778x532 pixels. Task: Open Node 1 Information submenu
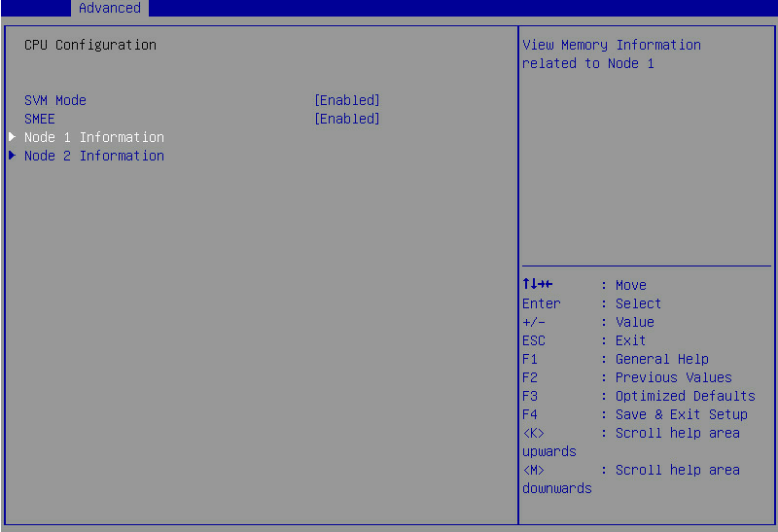pyautogui.click(x=94, y=137)
